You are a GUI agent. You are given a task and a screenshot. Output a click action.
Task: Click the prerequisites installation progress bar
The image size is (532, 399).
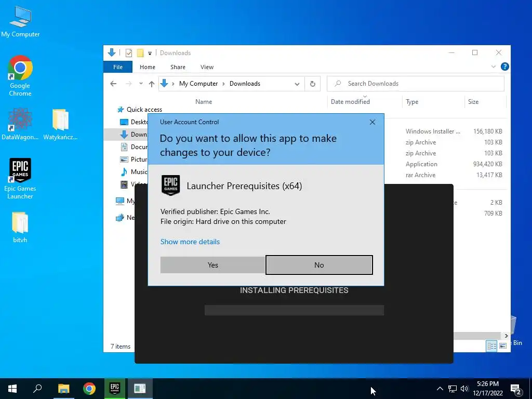(294, 310)
